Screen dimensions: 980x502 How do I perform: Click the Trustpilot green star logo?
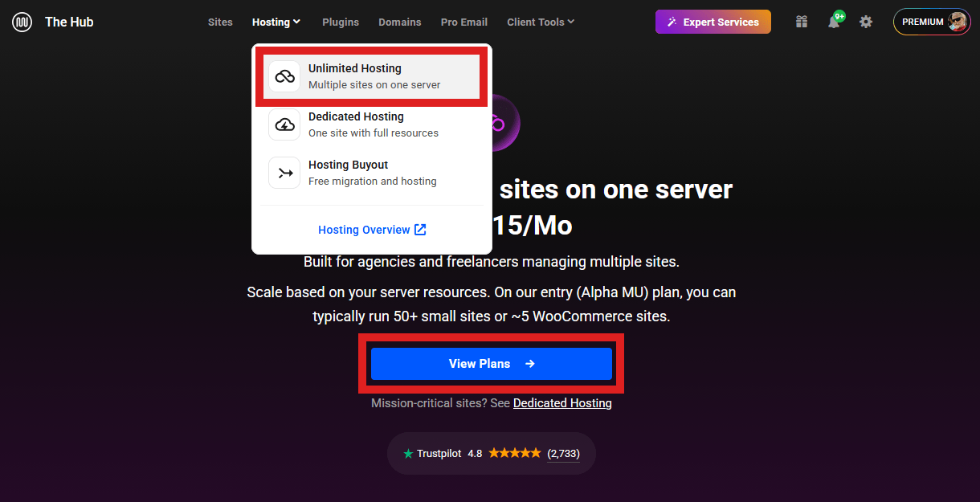pos(408,454)
